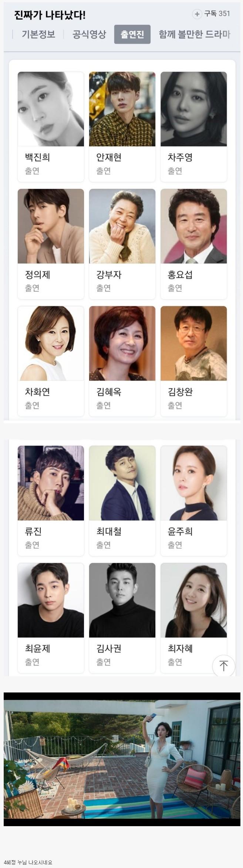Open the 함께 볼만한 드라마 tab
Viewport: 243px width, 868px height.
coord(195,34)
